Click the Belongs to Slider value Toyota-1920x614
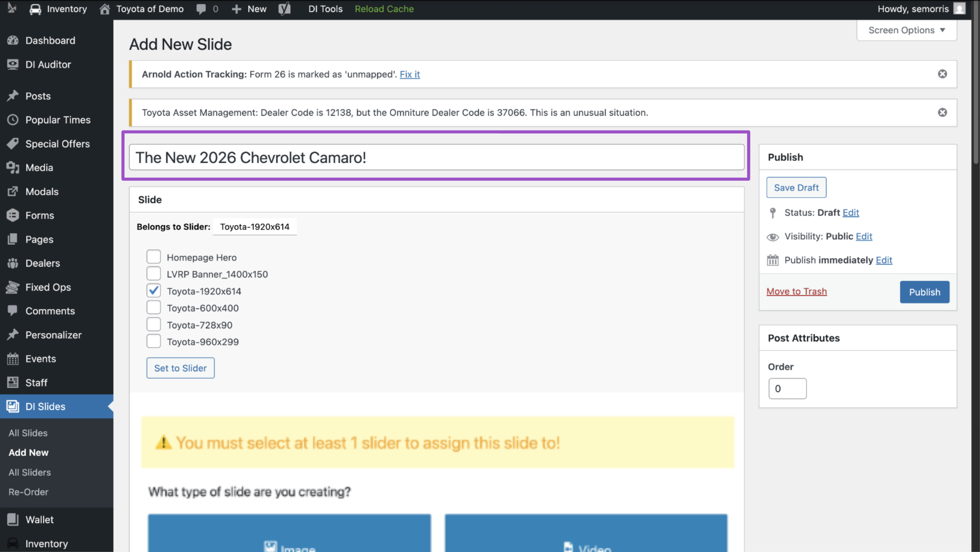 [255, 227]
